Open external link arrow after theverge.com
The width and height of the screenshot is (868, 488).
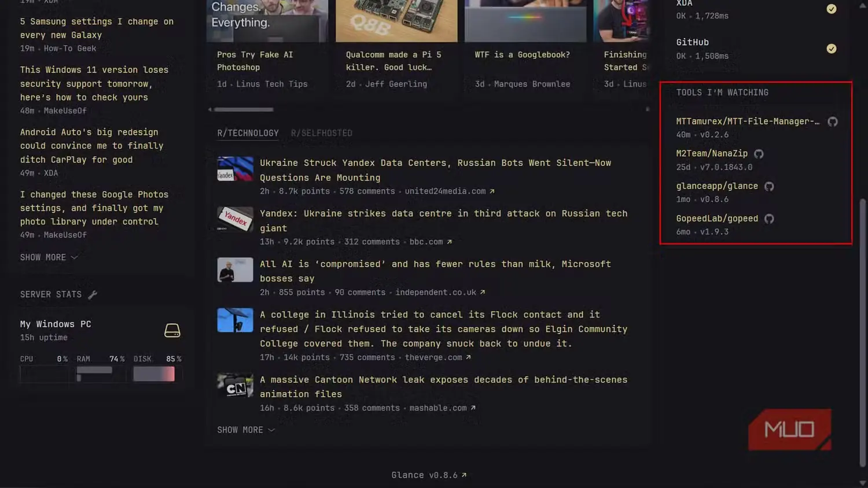(x=468, y=358)
